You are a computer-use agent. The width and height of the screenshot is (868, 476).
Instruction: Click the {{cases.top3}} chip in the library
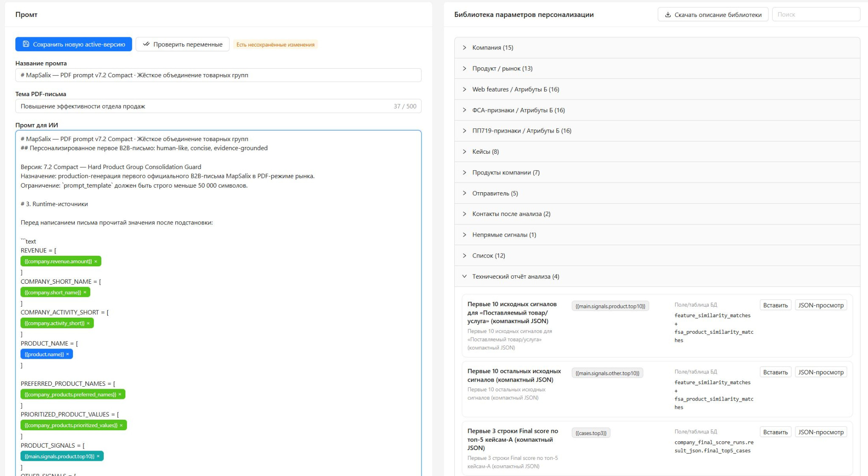(x=591, y=433)
